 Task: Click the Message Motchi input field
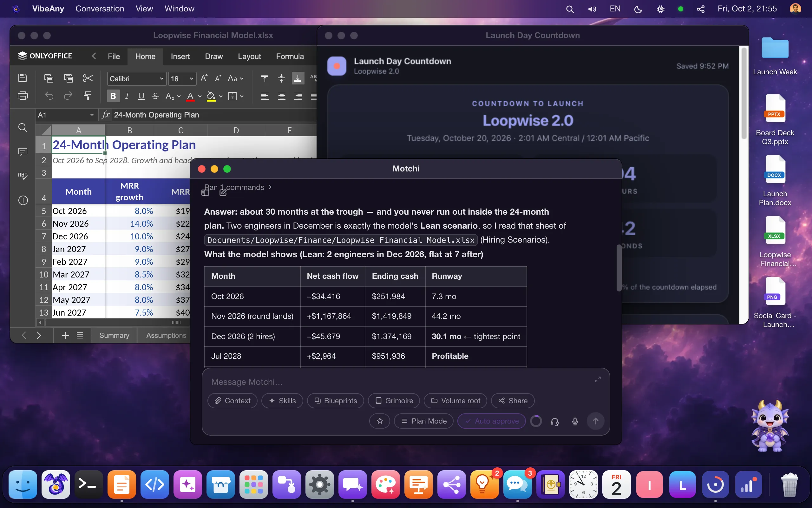399,382
